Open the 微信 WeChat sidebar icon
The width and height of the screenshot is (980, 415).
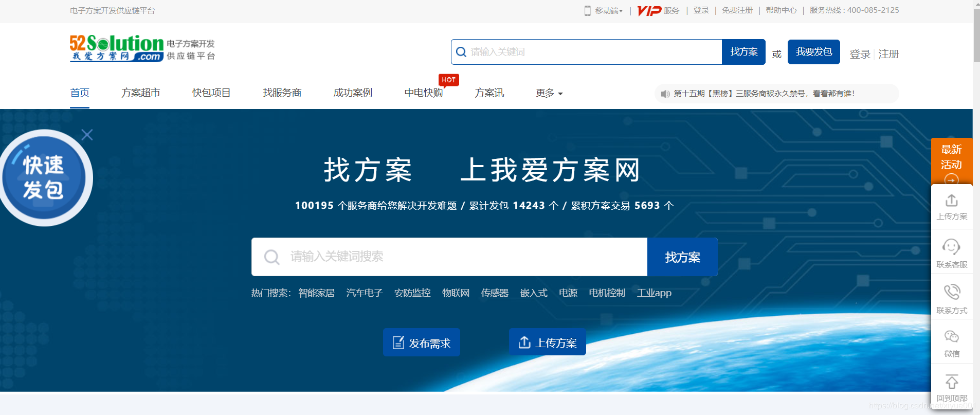951,337
